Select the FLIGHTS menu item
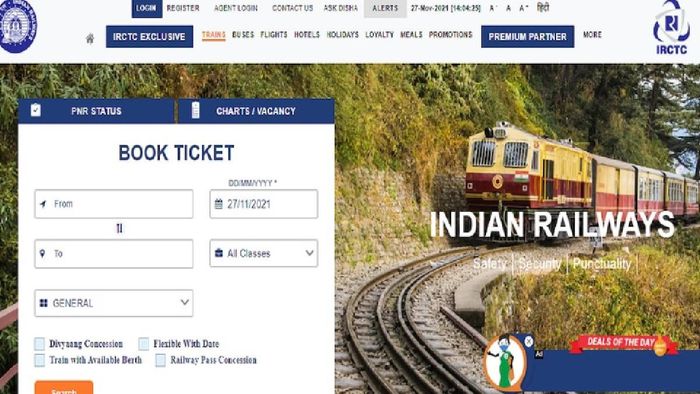 coord(274,35)
